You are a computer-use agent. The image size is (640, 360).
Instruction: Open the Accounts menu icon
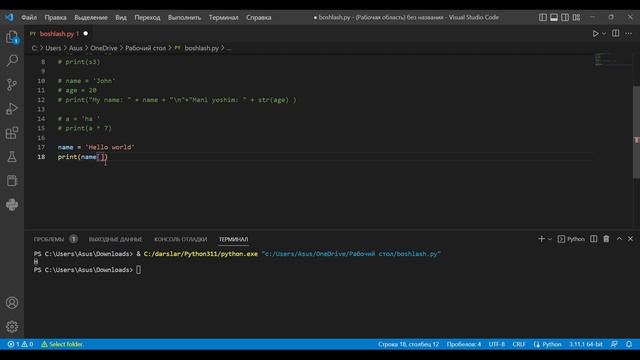[x=12, y=302]
